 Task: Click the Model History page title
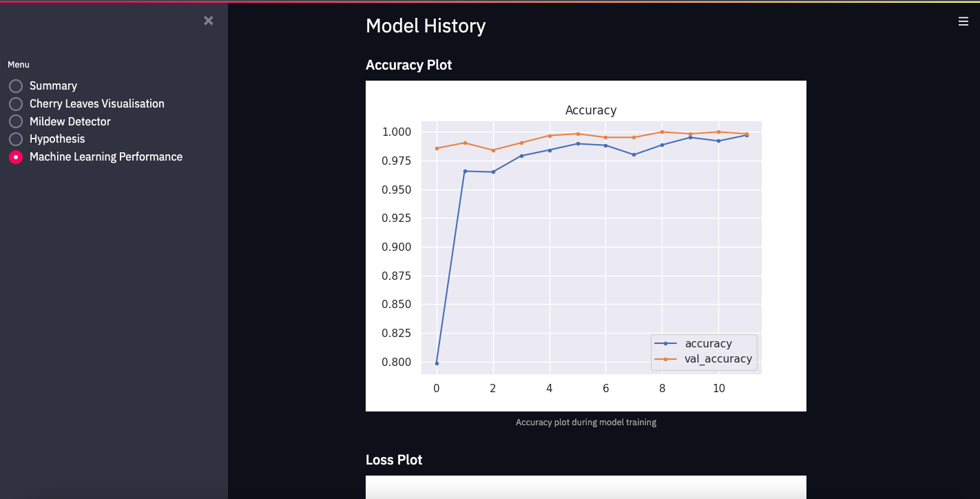[426, 26]
